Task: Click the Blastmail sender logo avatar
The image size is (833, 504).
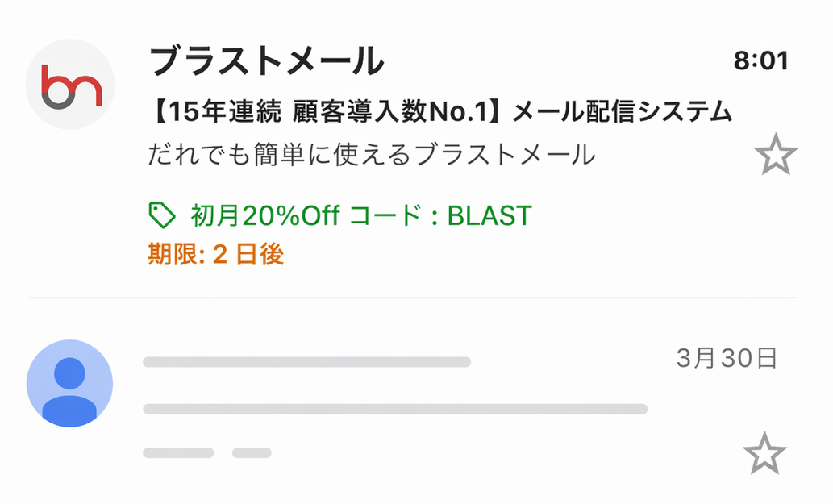Action: tap(69, 85)
